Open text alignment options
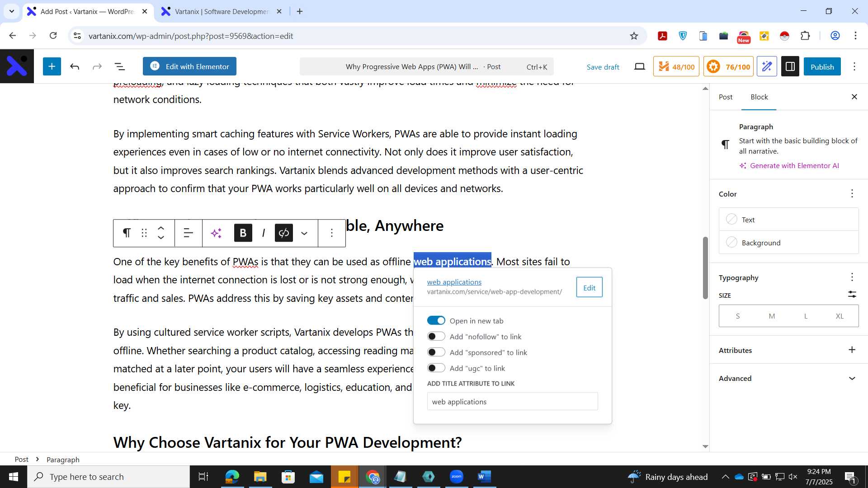The image size is (868, 488). pos(189,233)
